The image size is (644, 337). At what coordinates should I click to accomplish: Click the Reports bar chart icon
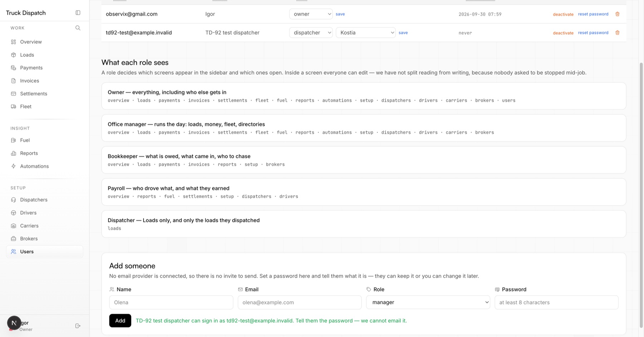(x=14, y=153)
